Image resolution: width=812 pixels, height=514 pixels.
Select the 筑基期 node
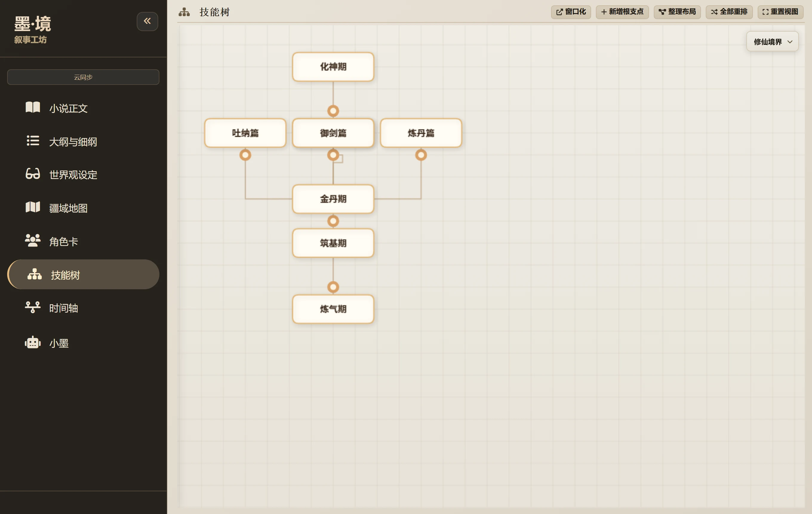pyautogui.click(x=333, y=243)
